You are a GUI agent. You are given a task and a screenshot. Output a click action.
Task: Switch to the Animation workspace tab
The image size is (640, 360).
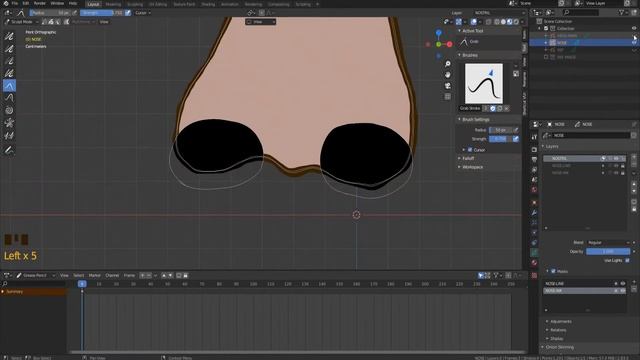pyautogui.click(x=229, y=4)
